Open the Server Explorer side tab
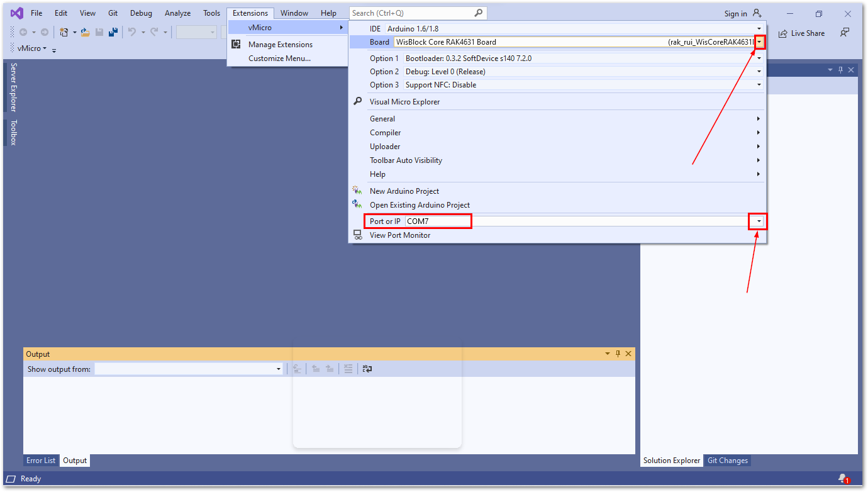 [14, 87]
